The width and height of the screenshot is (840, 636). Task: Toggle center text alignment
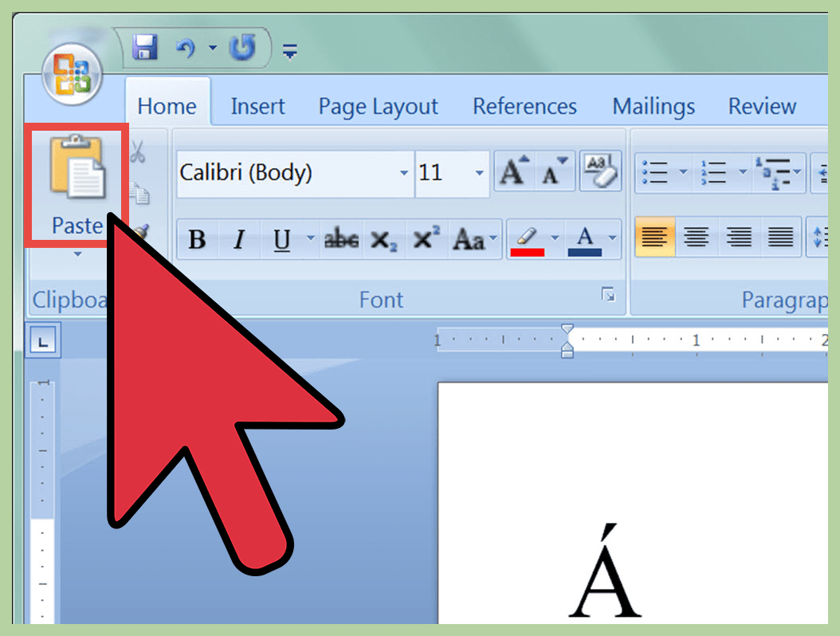tap(697, 237)
